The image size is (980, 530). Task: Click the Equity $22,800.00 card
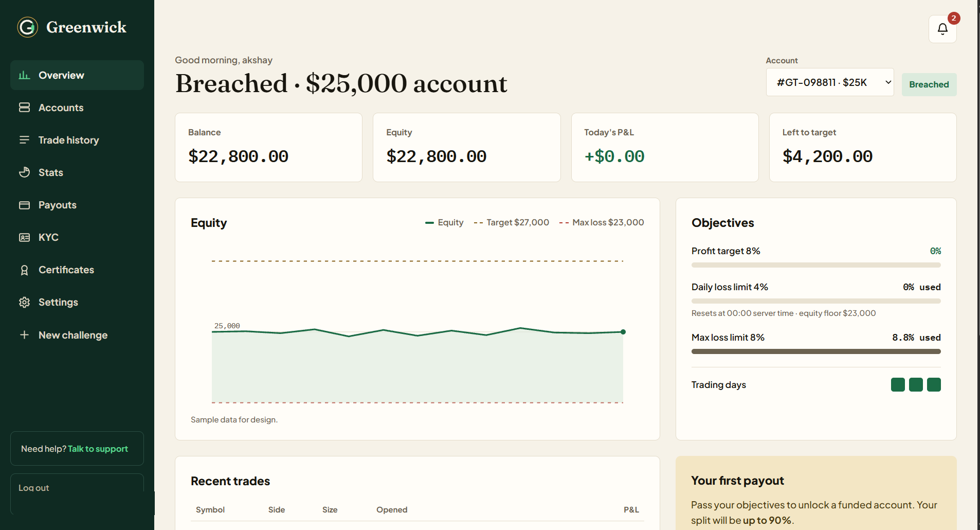point(466,147)
